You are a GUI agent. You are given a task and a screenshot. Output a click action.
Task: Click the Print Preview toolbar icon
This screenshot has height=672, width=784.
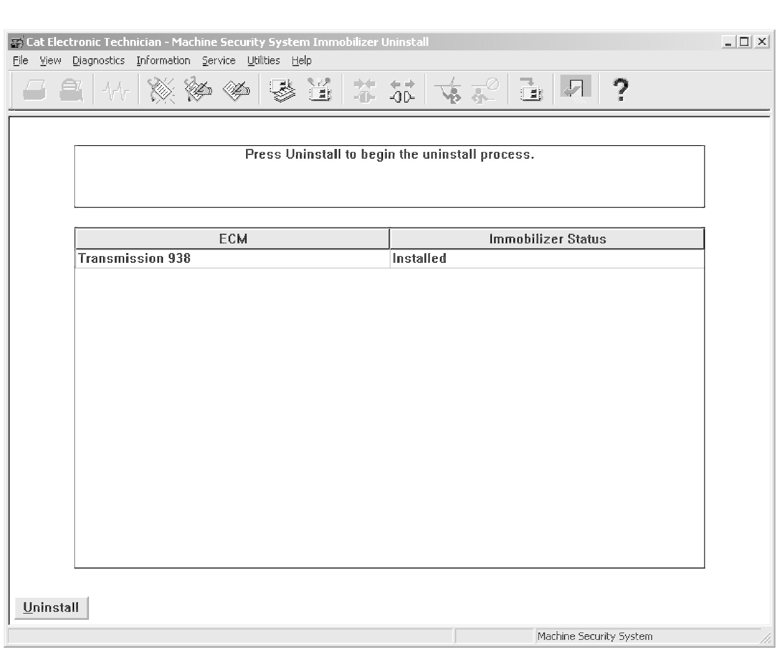pyautogui.click(x=72, y=90)
